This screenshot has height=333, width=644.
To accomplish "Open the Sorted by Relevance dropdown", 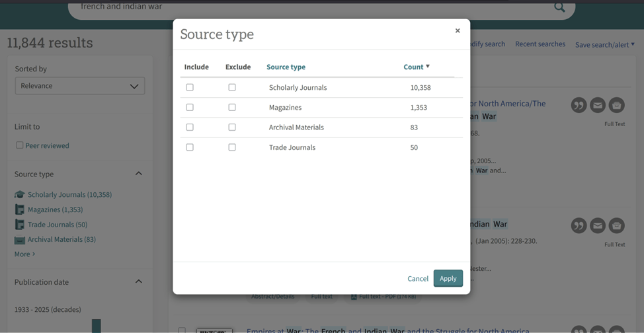I will tap(79, 86).
